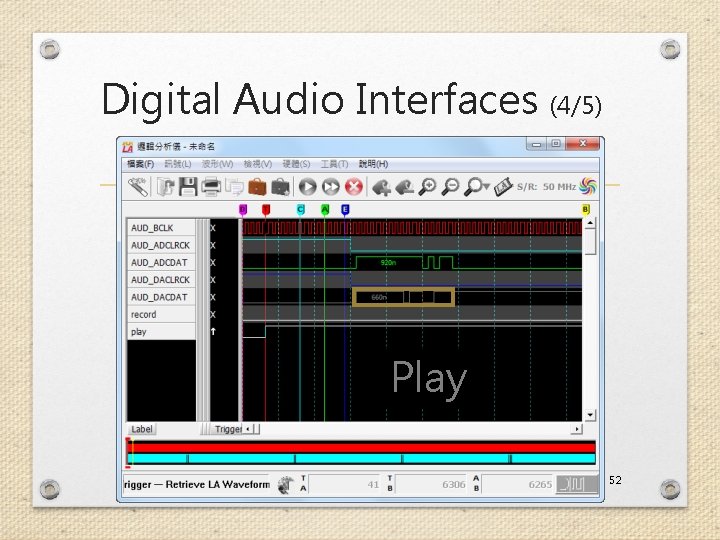The image size is (720, 540).
Task: Click the red overview memory bar
Action: 361,448
